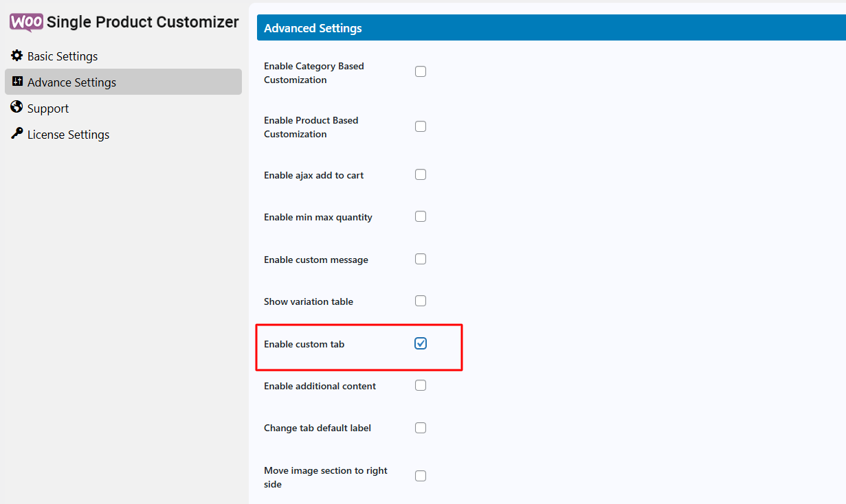Open License Settings from the sidebar
The width and height of the screenshot is (846, 504).
pos(68,135)
